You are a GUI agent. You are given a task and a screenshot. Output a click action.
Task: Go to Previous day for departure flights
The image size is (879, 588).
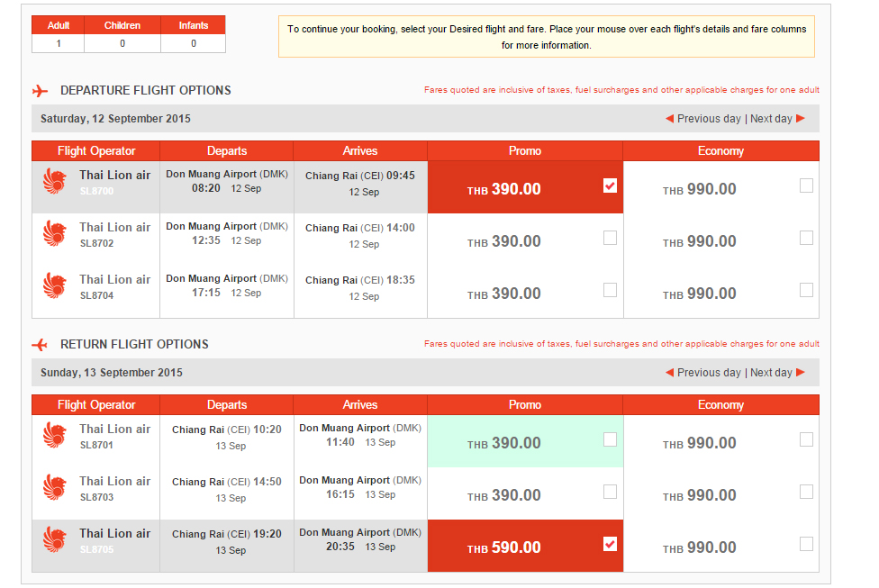coord(709,118)
